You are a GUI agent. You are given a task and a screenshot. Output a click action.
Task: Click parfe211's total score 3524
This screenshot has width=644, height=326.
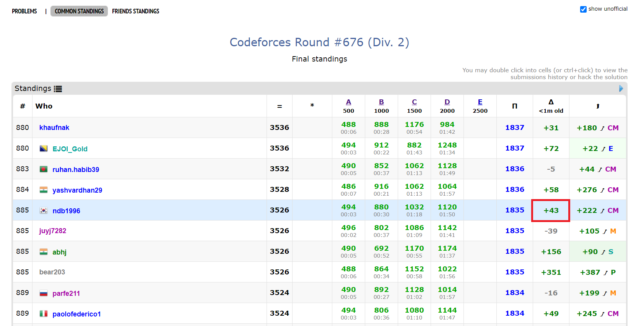(x=280, y=293)
